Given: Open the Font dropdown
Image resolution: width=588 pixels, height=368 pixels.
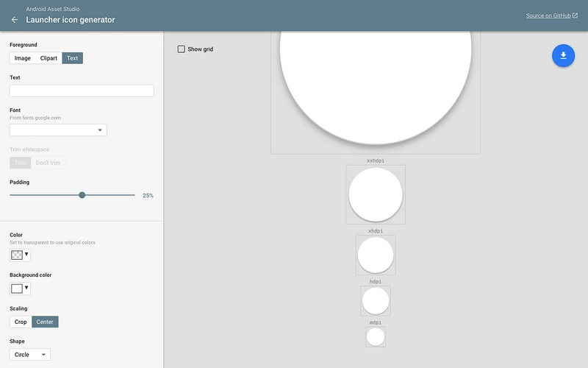Looking at the screenshot, I should pyautogui.click(x=58, y=130).
